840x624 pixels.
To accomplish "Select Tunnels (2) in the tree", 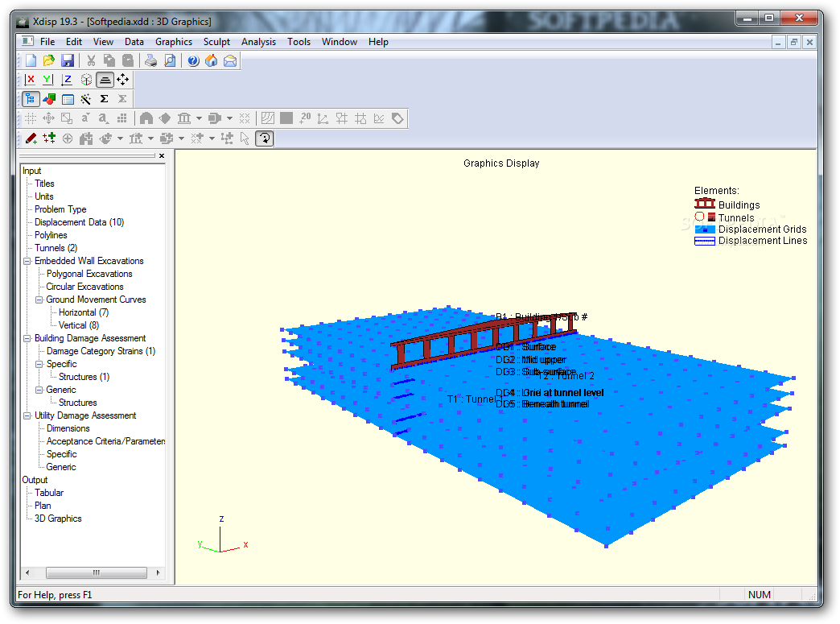I will click(56, 248).
